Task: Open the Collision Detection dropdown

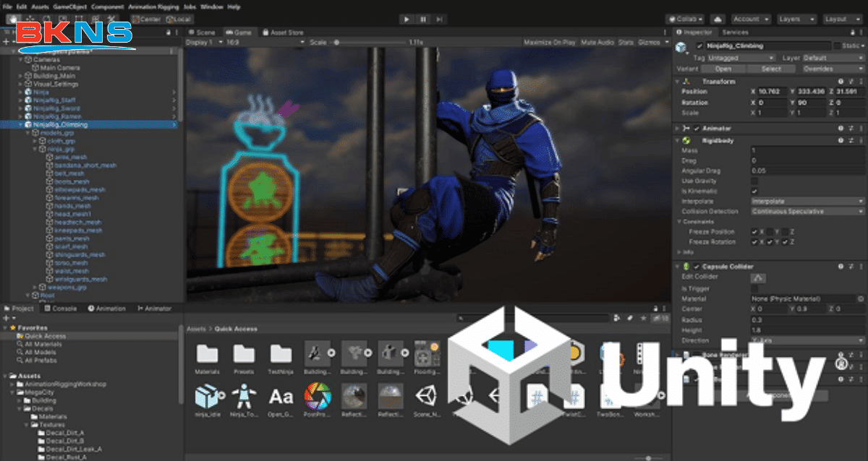Action: tap(808, 211)
